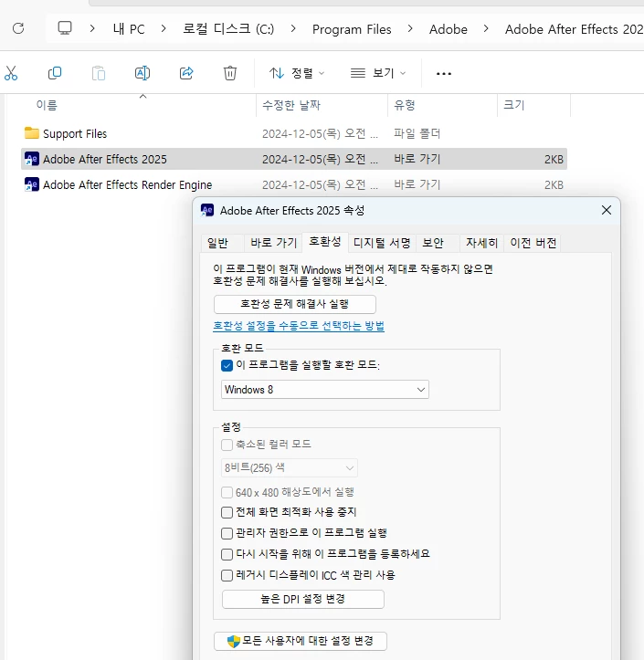This screenshot has height=660, width=644.
Task: Click 2KB size of Render Engine row
Action: tap(554, 184)
